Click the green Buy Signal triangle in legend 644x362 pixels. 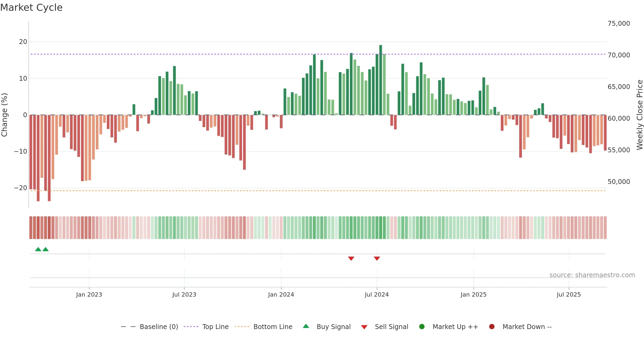[306, 326]
